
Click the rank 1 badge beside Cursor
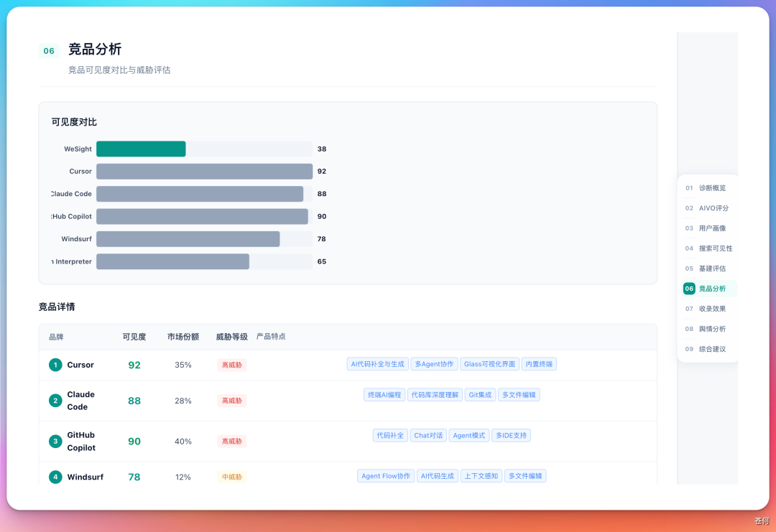tap(55, 365)
